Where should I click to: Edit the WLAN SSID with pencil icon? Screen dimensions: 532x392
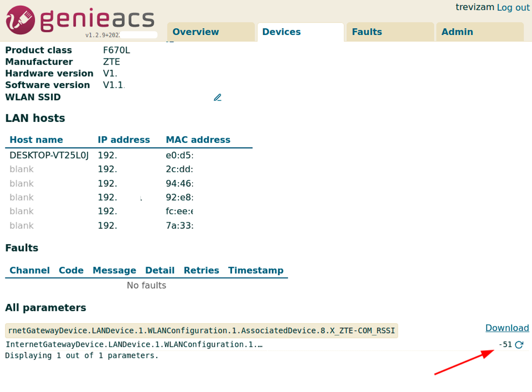pyautogui.click(x=217, y=97)
